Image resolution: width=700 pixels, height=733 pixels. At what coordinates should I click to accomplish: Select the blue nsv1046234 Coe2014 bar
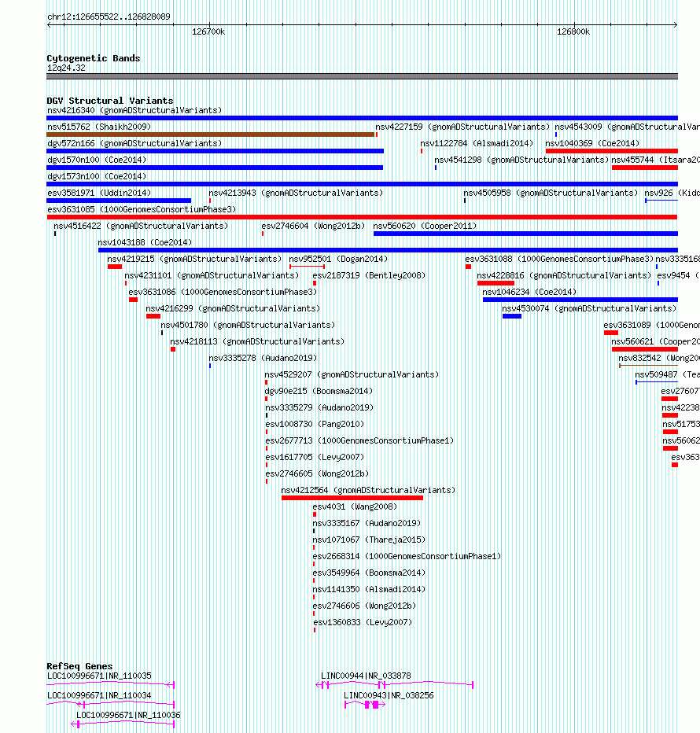point(580,300)
